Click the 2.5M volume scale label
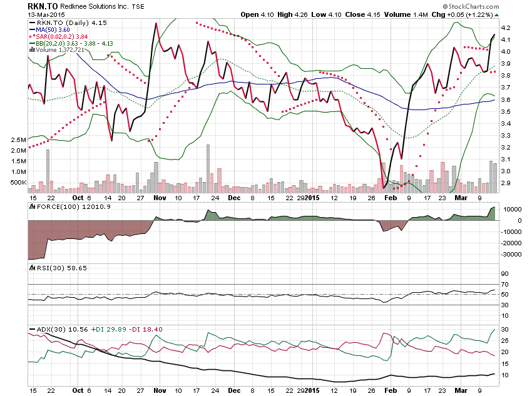The image size is (532, 396). coord(18,140)
